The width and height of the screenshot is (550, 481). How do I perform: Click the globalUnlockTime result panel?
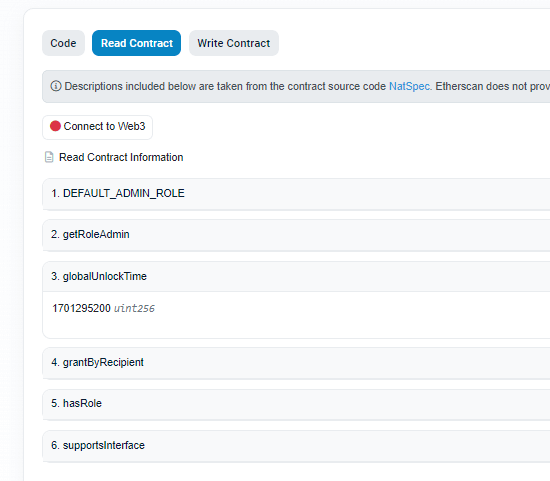[296, 315]
